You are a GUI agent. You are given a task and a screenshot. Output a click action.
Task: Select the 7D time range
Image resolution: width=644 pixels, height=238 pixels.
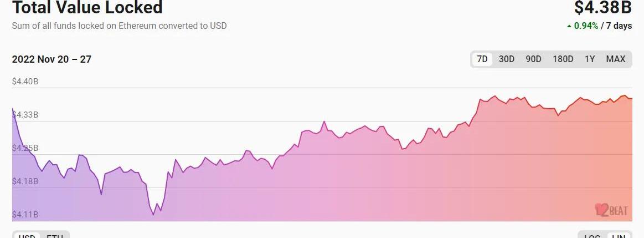482,59
